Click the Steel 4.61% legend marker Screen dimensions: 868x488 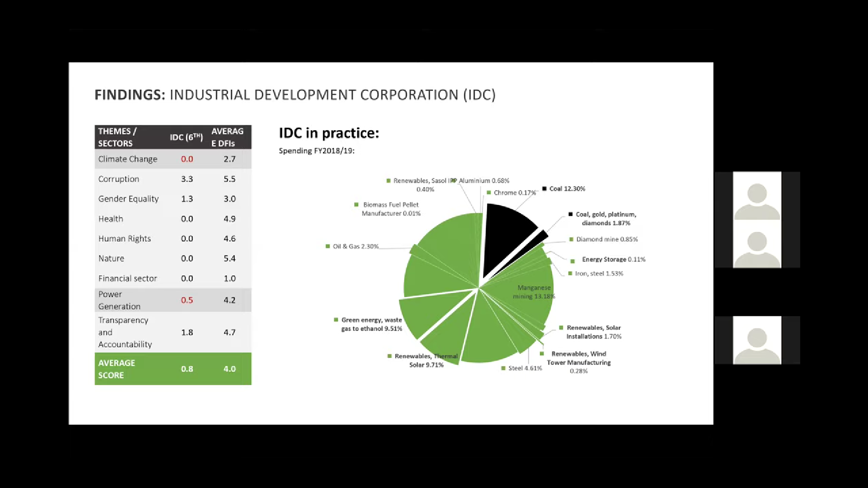[503, 368]
